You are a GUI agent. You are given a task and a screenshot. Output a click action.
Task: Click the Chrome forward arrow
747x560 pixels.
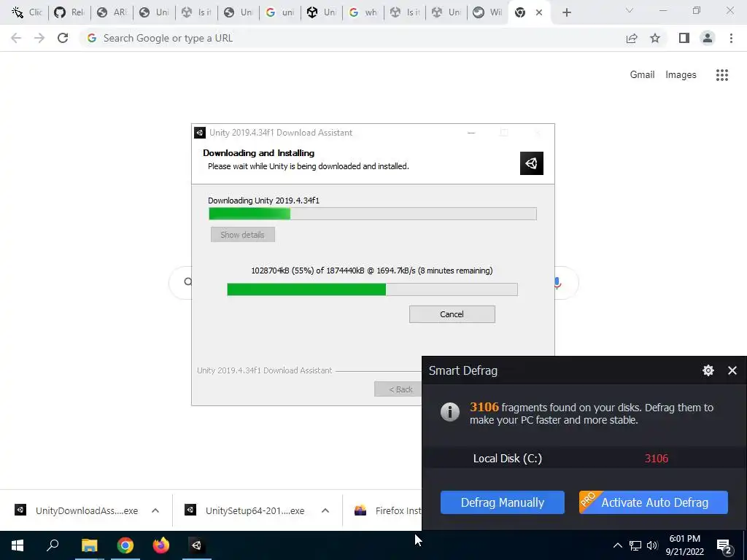pos(39,38)
